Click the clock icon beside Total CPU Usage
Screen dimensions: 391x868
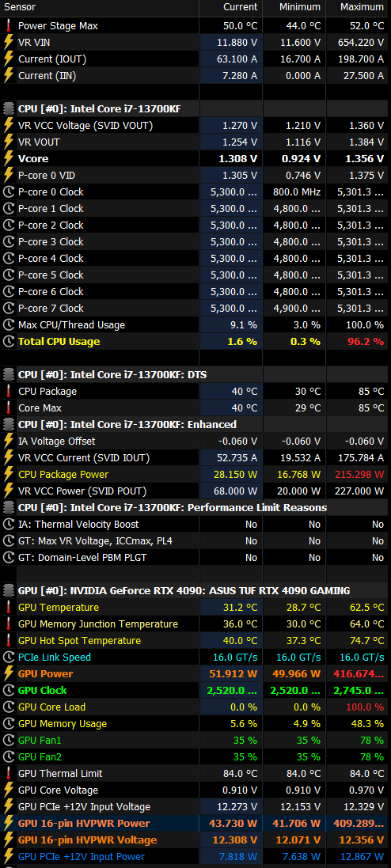[x=8, y=342]
